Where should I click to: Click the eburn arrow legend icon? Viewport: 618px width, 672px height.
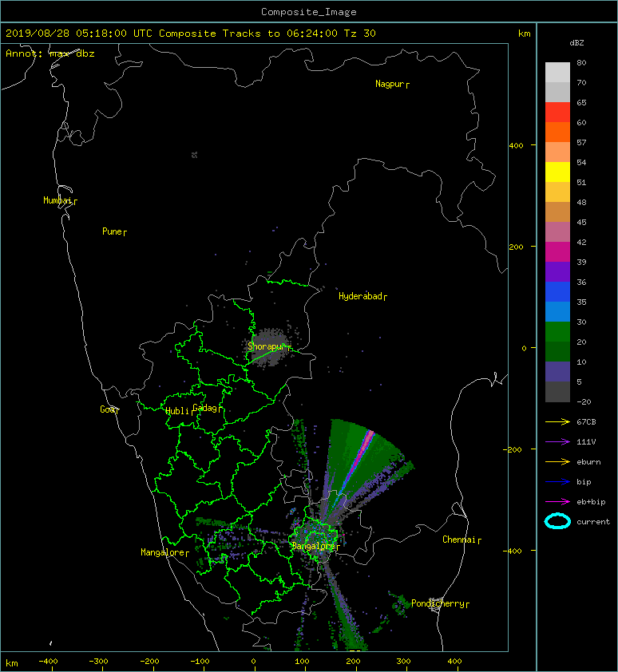click(557, 462)
